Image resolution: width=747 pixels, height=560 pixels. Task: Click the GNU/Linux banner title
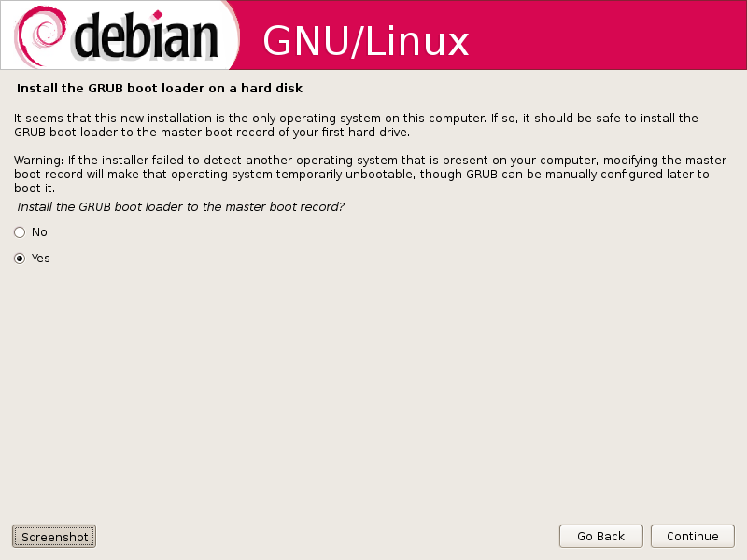click(x=365, y=41)
